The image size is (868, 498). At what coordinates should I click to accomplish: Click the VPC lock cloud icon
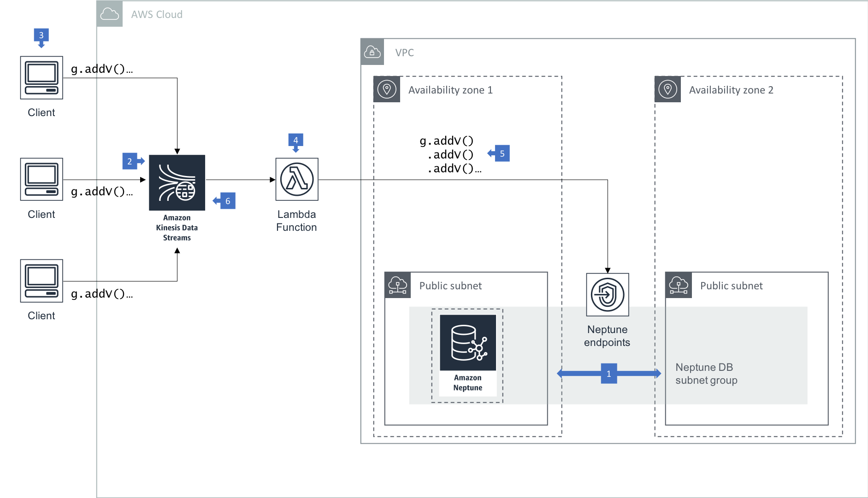point(372,52)
